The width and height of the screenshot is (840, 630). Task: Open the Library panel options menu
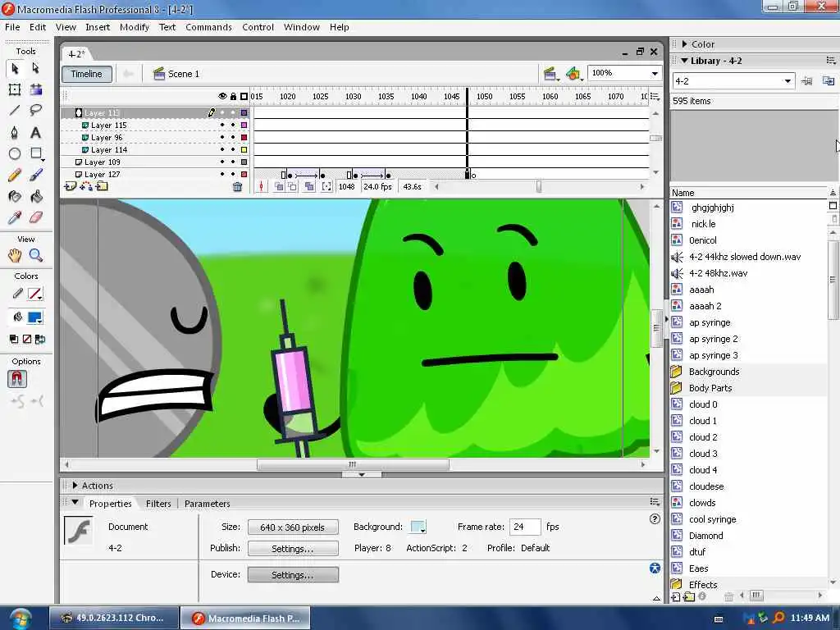point(830,61)
